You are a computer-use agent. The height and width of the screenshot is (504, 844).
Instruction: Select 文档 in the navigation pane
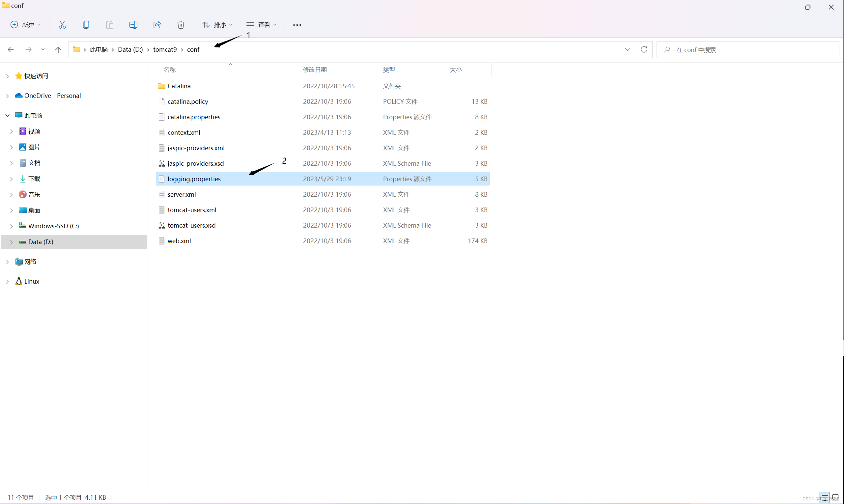click(34, 163)
